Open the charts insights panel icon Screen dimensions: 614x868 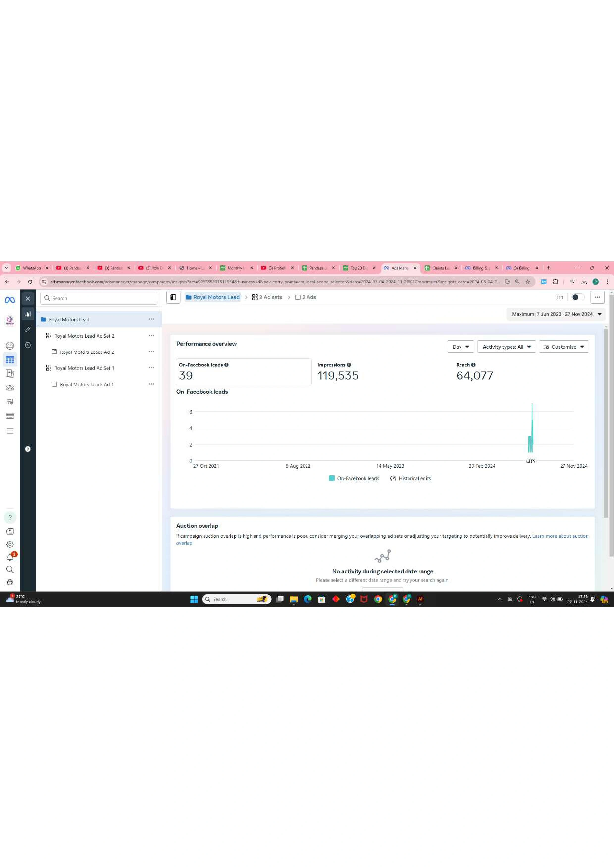(x=28, y=314)
